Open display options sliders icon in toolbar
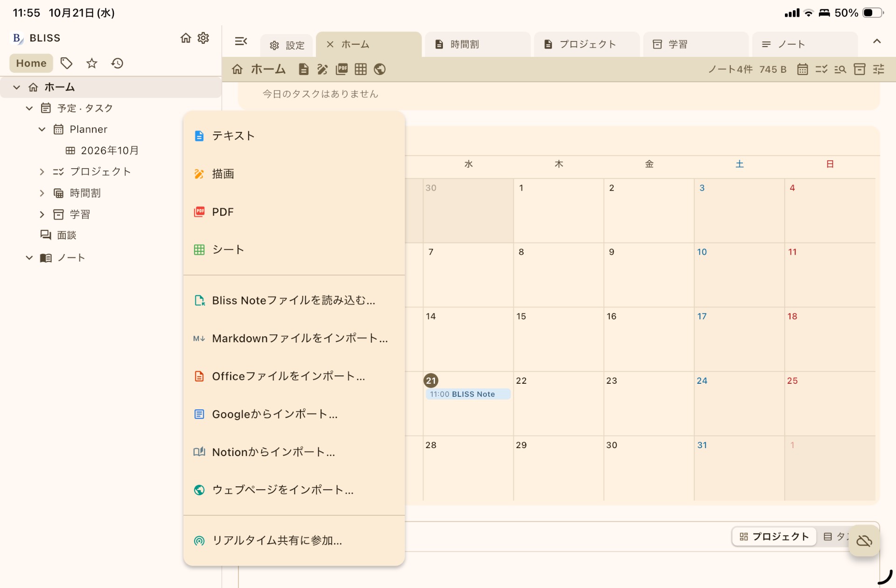Screen dimensions: 896x588 point(879,69)
